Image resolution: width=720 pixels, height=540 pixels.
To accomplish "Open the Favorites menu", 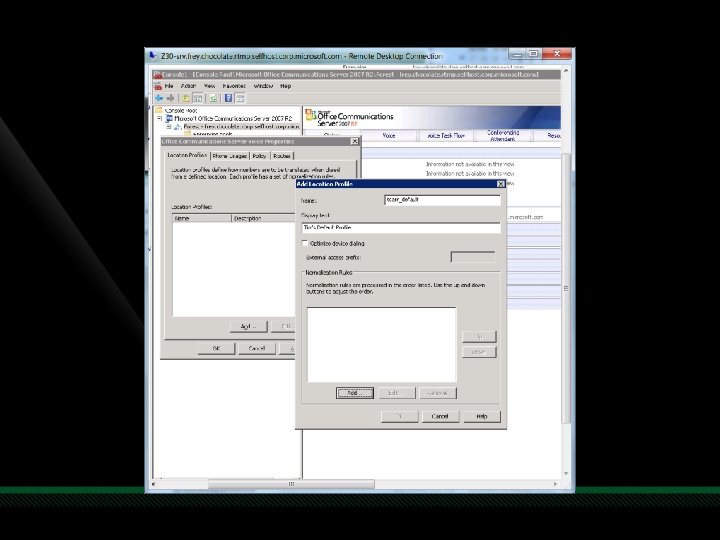I will coord(234,86).
